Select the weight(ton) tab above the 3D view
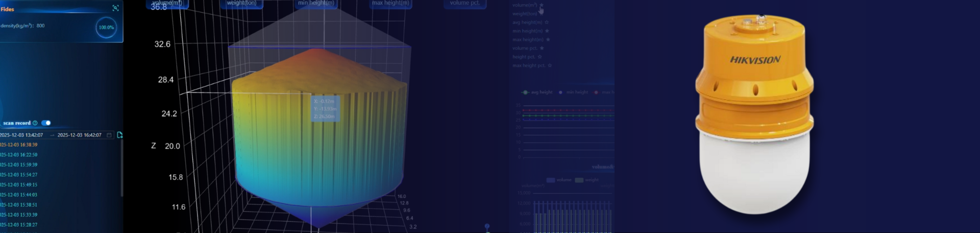The height and width of the screenshot is (233, 980). click(x=241, y=3)
